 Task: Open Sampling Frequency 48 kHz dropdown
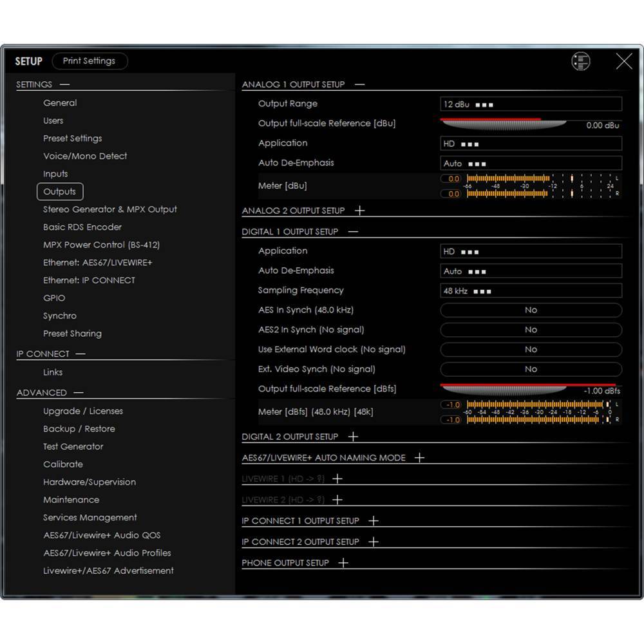point(531,291)
